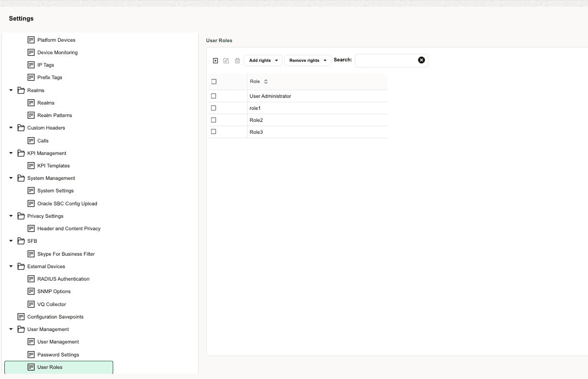Open the Add rights dropdown

click(263, 60)
